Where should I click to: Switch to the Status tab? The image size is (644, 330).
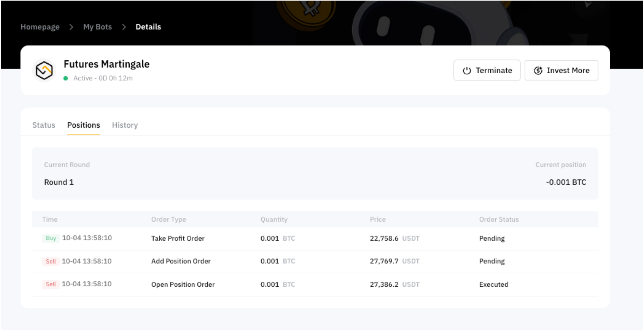(44, 125)
